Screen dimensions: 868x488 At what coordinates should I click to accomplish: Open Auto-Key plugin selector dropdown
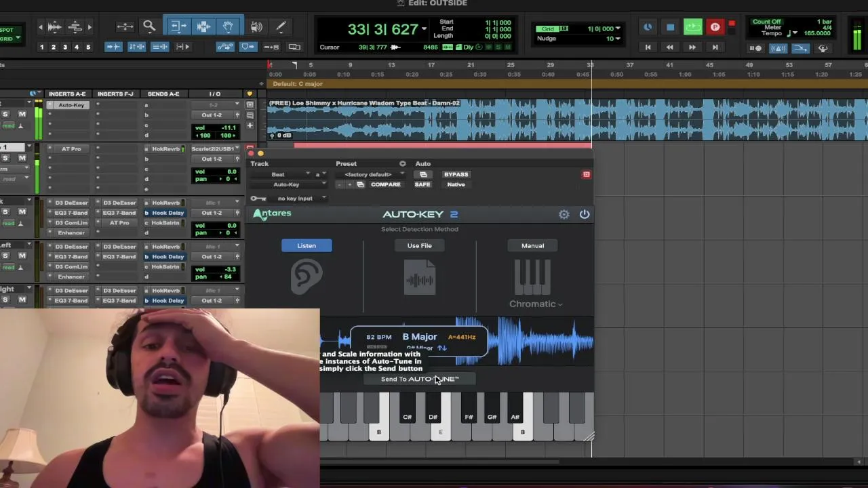[x=288, y=185]
